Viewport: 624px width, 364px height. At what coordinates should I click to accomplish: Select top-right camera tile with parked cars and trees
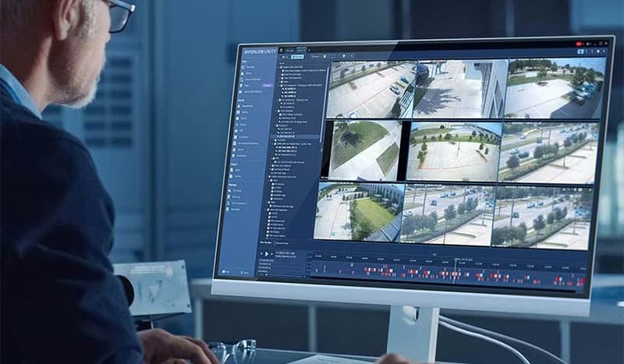pos(555,89)
